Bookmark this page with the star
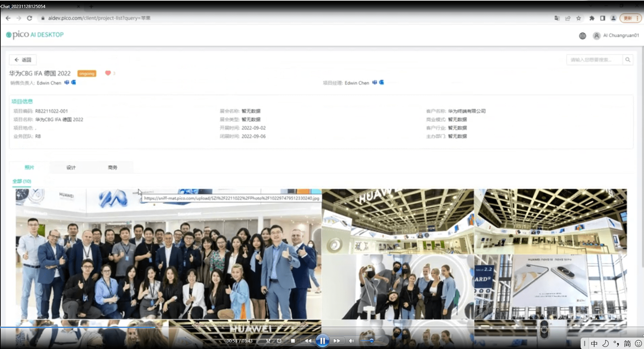 579,18
